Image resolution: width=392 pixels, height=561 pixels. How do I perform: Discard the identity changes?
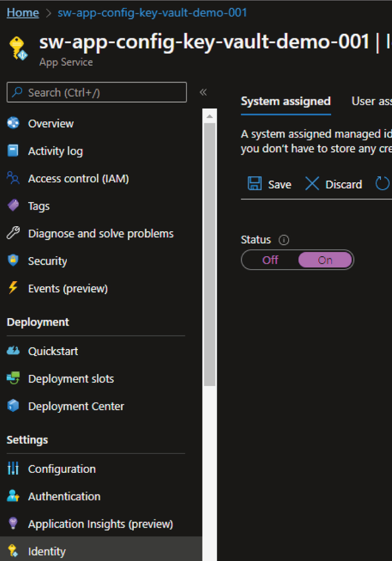333,184
